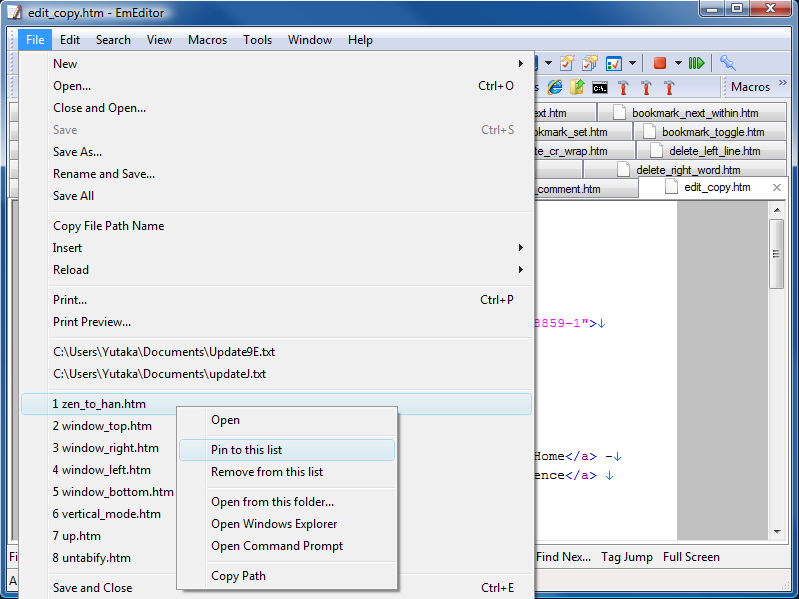Screen dimensions: 799x599
Task: Expand Macros toolbar overflow chevron
Action: [783, 83]
